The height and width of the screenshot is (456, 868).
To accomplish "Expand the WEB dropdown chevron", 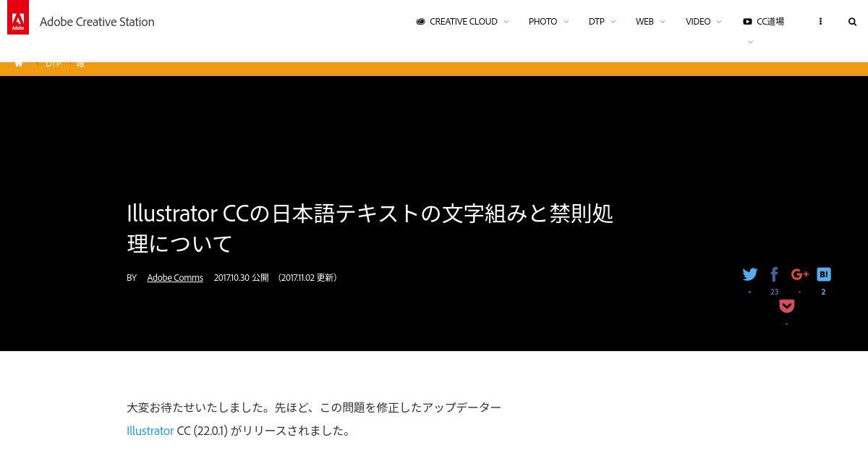I will 663,22.
